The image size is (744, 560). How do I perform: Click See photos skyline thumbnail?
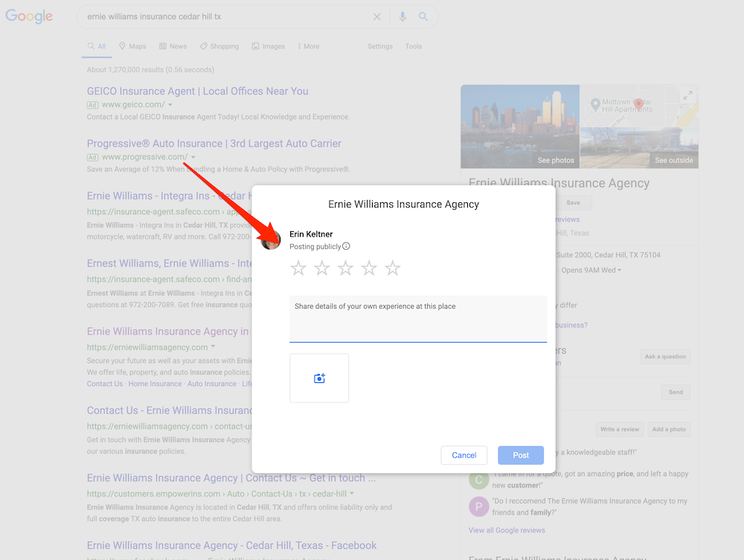tap(520, 126)
